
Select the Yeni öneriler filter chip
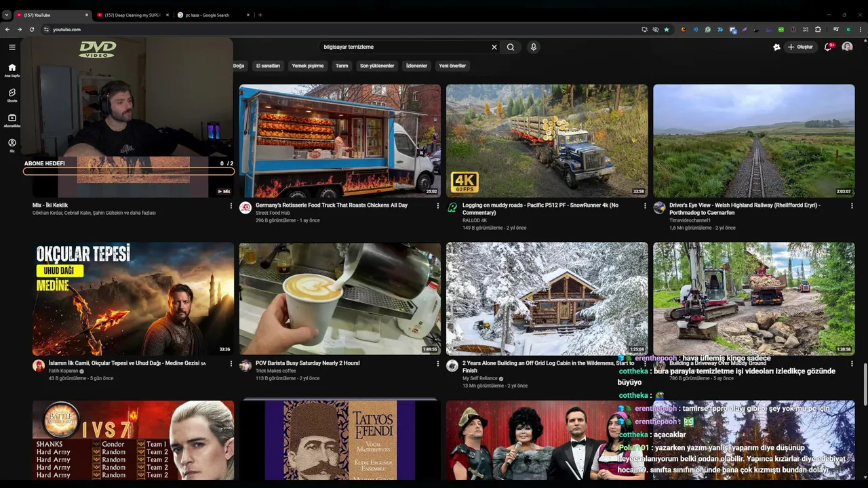(x=452, y=66)
